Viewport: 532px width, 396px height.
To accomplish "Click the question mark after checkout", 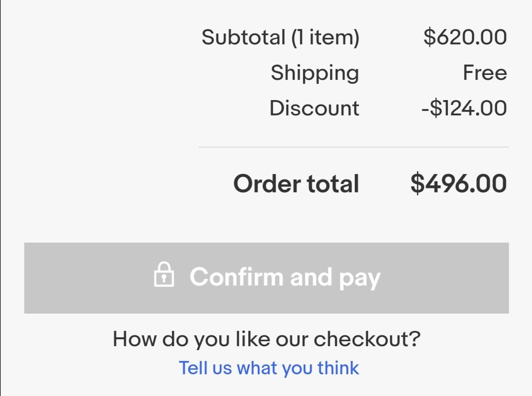I will (x=415, y=338).
